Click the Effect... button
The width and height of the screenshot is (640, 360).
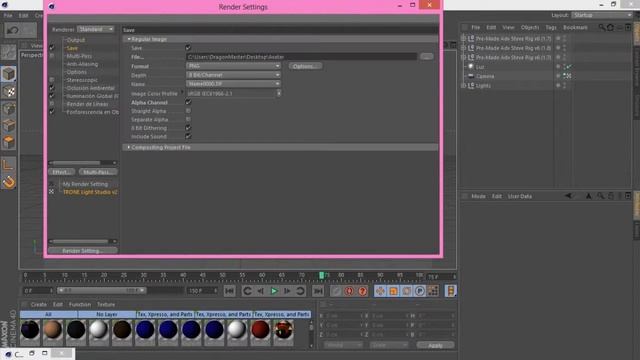61,172
